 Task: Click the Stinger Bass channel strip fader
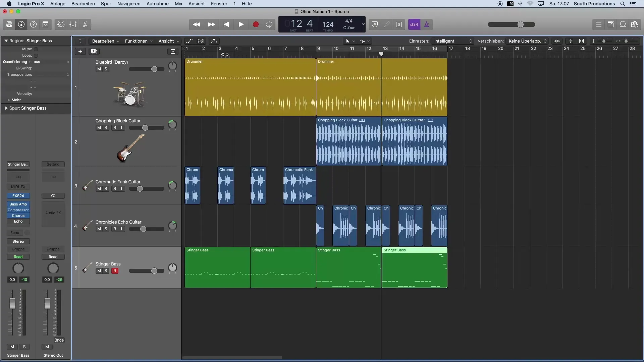12,303
